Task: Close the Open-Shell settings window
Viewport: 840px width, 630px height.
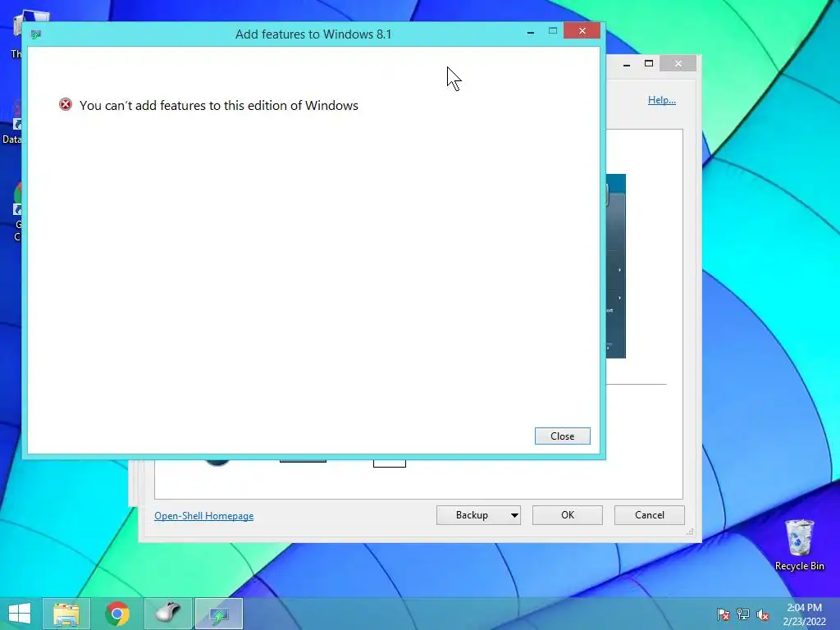Action: 678,64
